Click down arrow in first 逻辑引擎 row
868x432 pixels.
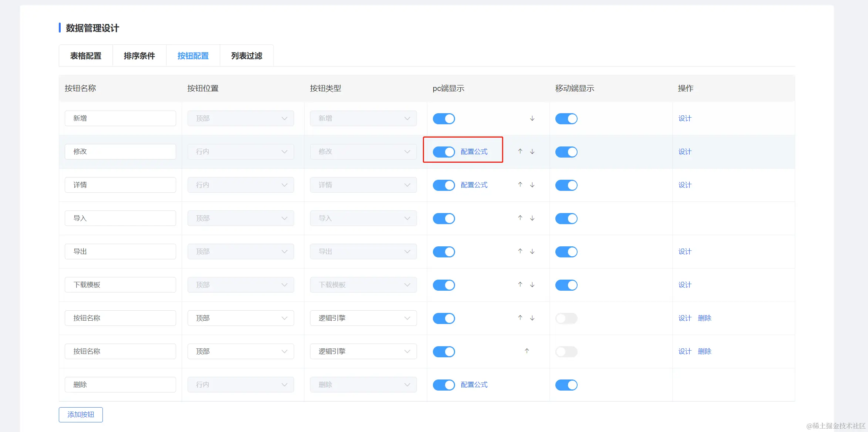pos(532,318)
